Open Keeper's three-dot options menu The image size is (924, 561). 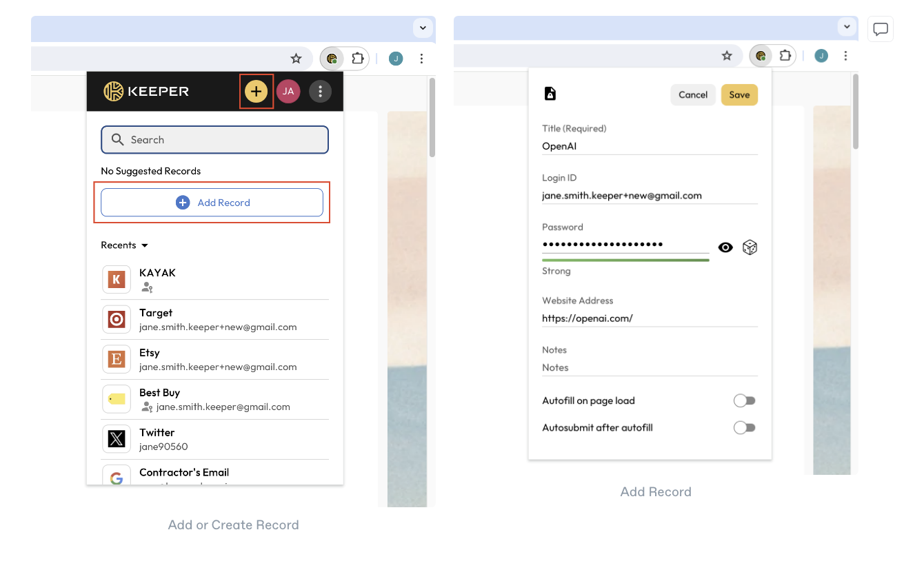[x=320, y=91]
